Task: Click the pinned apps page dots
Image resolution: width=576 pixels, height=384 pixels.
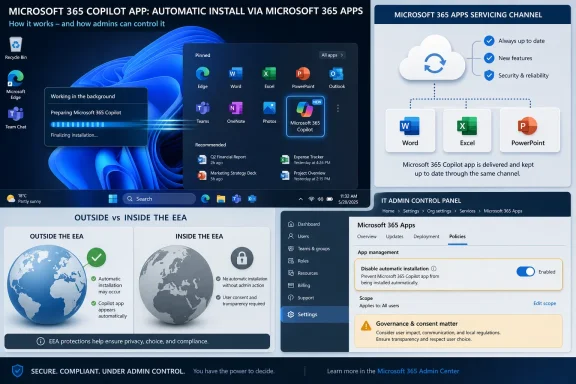Action: coord(338,108)
